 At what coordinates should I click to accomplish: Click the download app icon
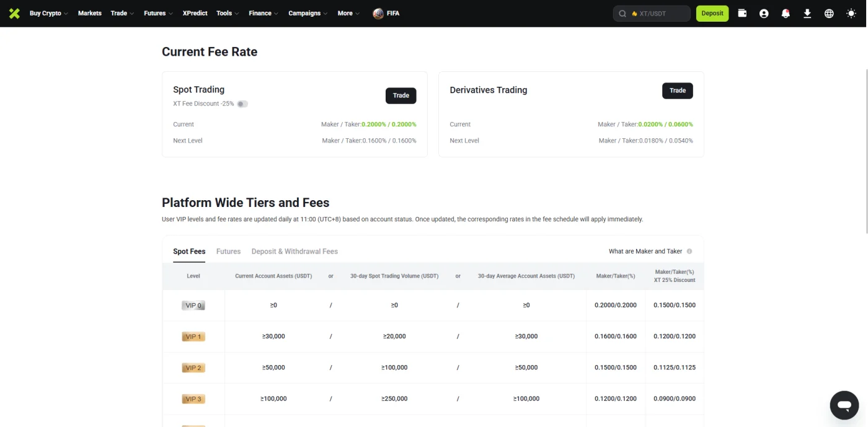[x=807, y=13]
